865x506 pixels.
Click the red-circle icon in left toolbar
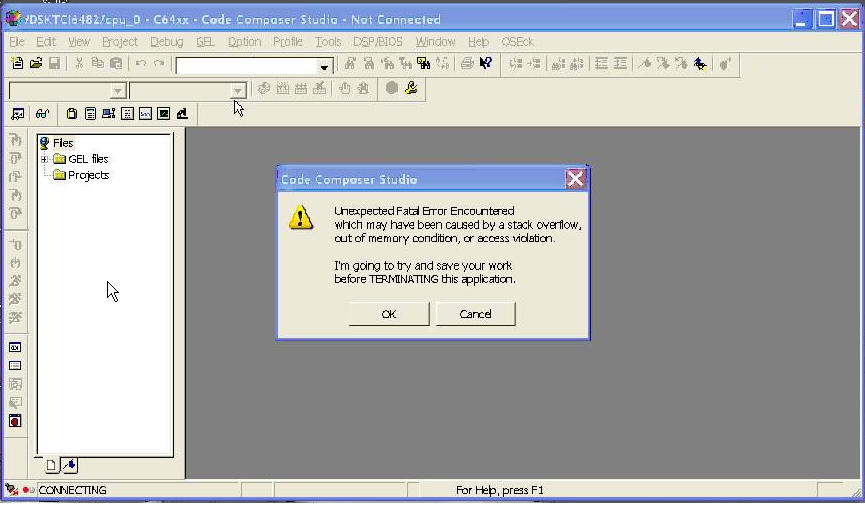[x=15, y=421]
